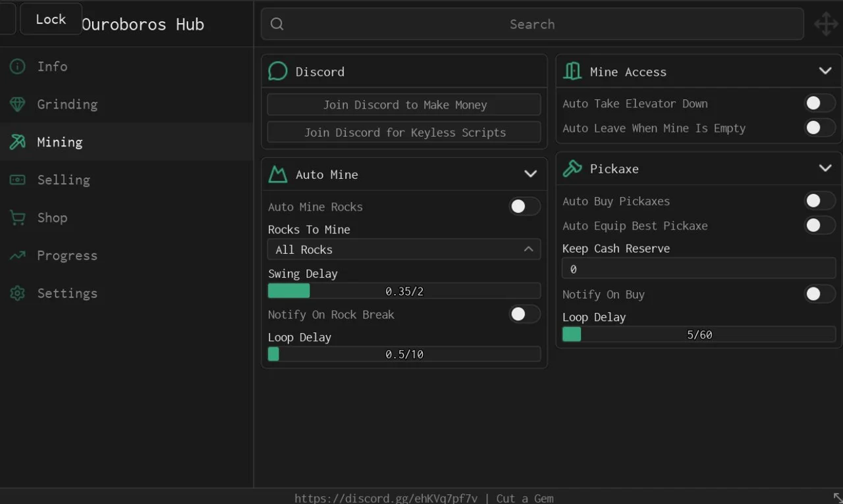Enable Auto Buy Pickaxes switch
Image resolution: width=843 pixels, height=504 pixels.
click(x=820, y=201)
